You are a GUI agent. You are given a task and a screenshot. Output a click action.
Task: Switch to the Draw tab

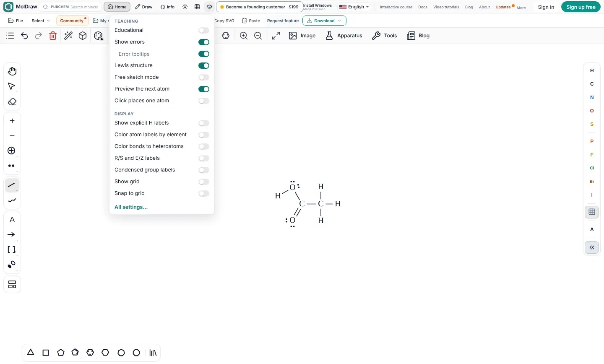coord(143,7)
